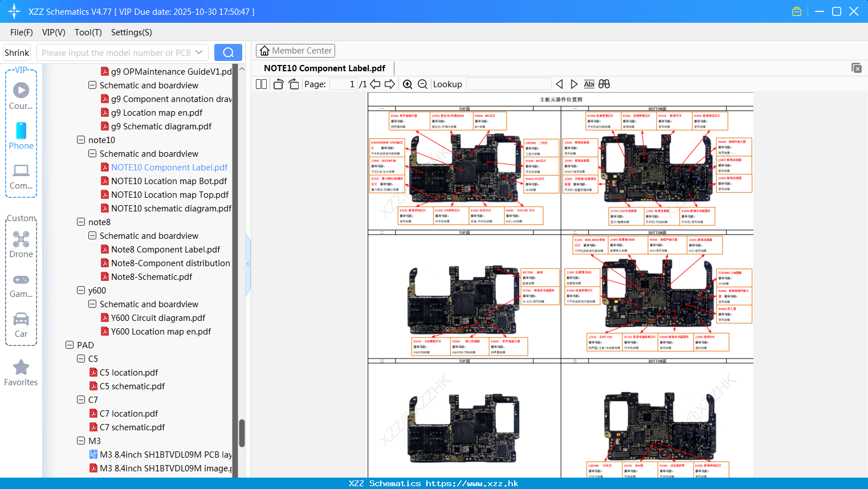Open the Tool menu
The width and height of the screenshot is (868, 489).
(88, 32)
